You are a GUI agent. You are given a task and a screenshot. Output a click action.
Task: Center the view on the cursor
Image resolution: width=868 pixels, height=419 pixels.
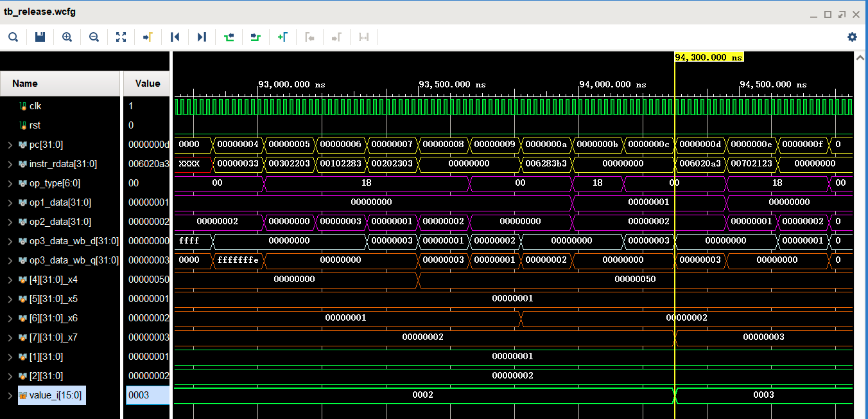click(148, 37)
